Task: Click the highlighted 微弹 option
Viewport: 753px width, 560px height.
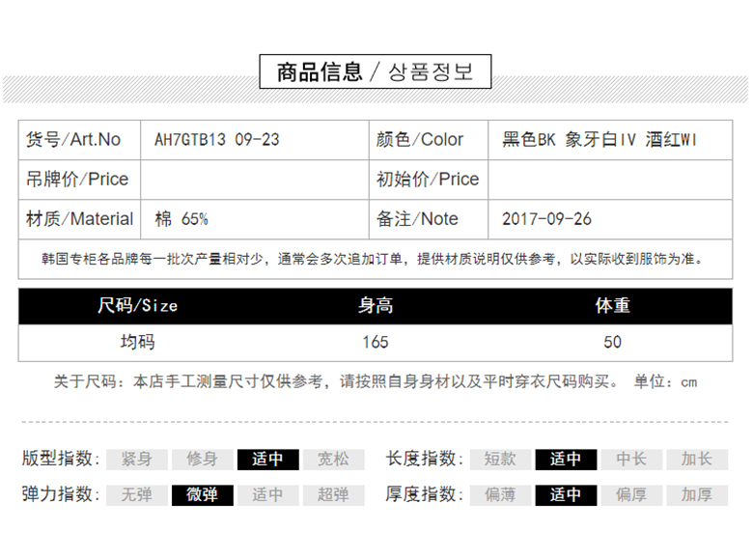Action: 202,494
